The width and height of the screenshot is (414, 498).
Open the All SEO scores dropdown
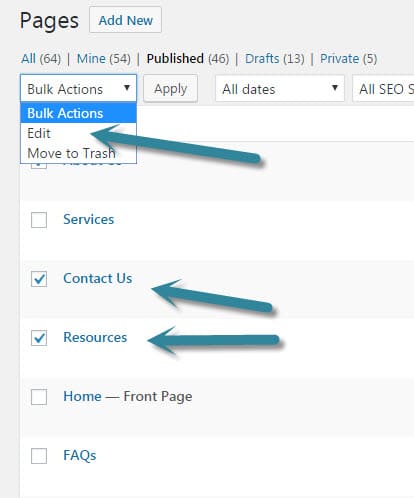[383, 89]
